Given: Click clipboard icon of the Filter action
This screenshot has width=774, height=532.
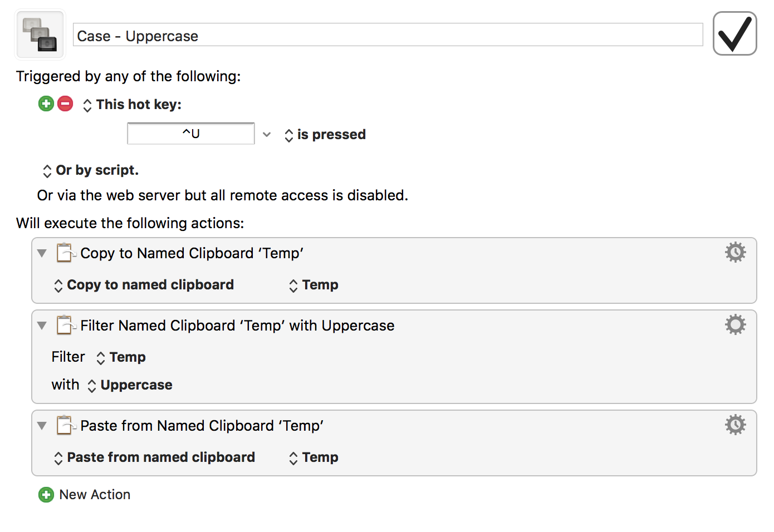Looking at the screenshot, I should pos(66,325).
